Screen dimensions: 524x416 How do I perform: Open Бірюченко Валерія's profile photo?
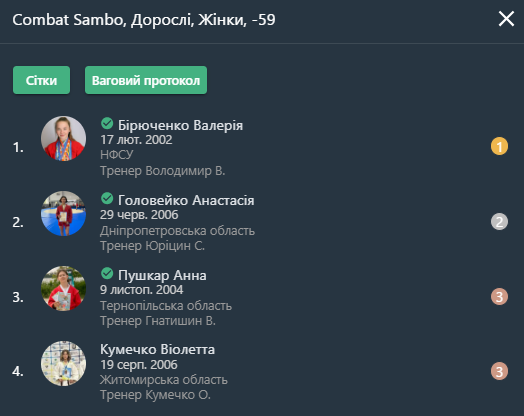click(63, 138)
